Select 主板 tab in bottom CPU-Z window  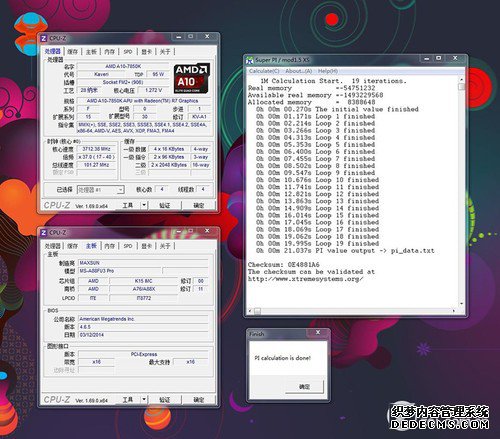coord(91,246)
